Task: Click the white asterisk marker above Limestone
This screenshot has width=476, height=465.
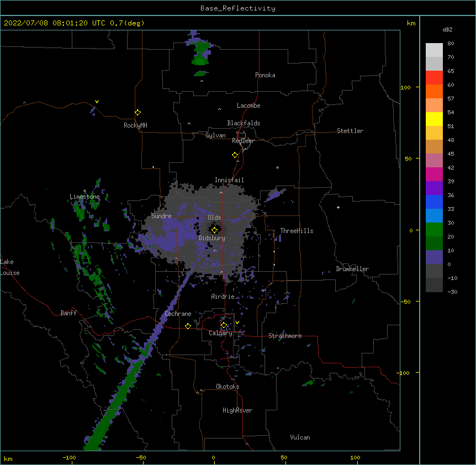Action: point(84,191)
